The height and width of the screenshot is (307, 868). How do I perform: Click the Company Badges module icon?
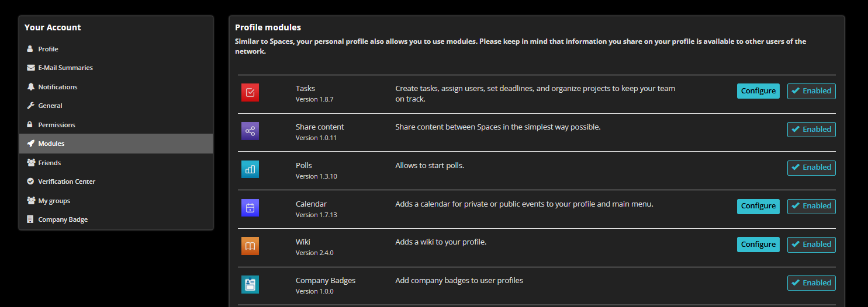click(x=250, y=284)
